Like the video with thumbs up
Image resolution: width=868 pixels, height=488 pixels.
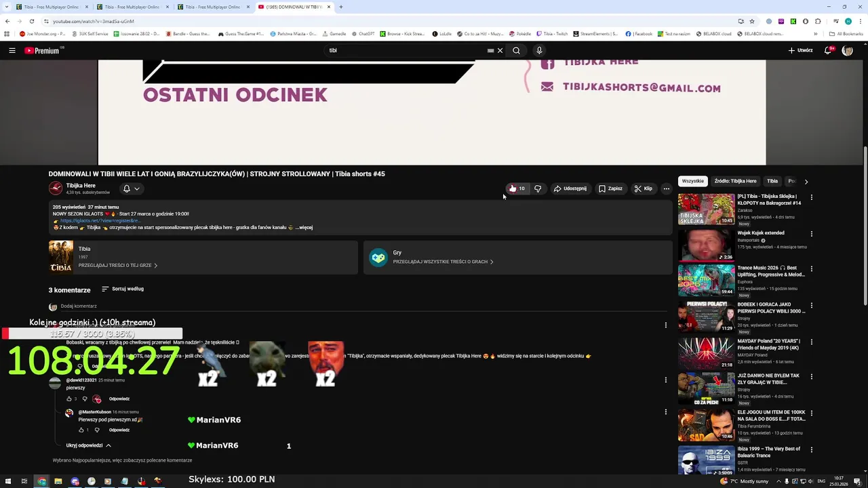[x=517, y=188]
